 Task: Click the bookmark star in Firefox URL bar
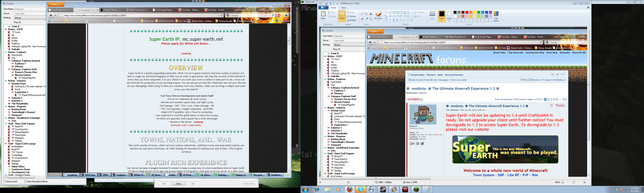215,15
